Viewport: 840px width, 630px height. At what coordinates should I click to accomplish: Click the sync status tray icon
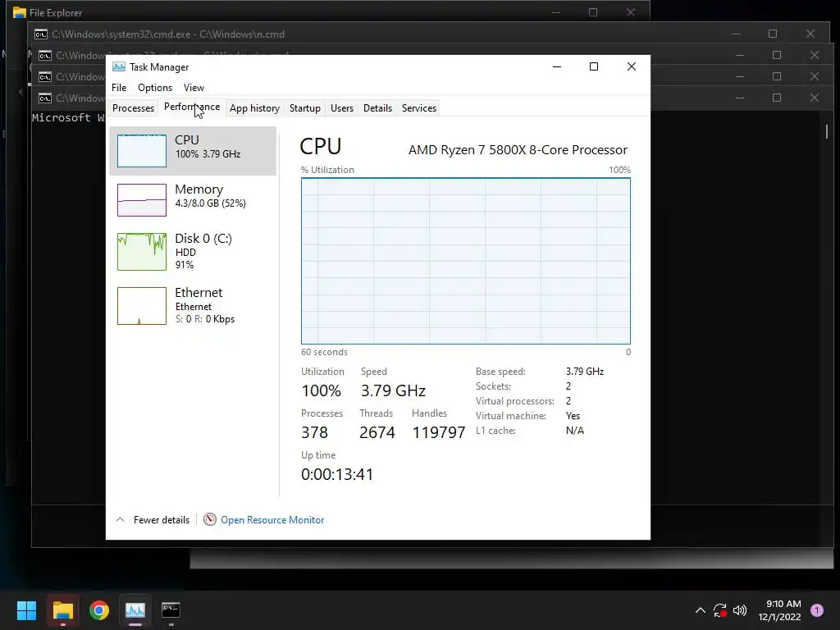720,610
